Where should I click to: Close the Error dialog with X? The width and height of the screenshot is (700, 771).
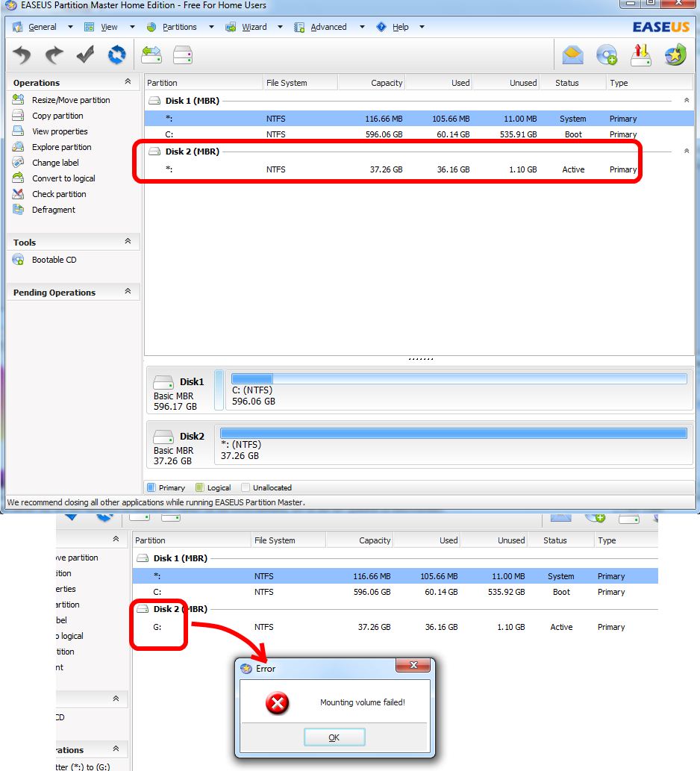pyautogui.click(x=413, y=665)
